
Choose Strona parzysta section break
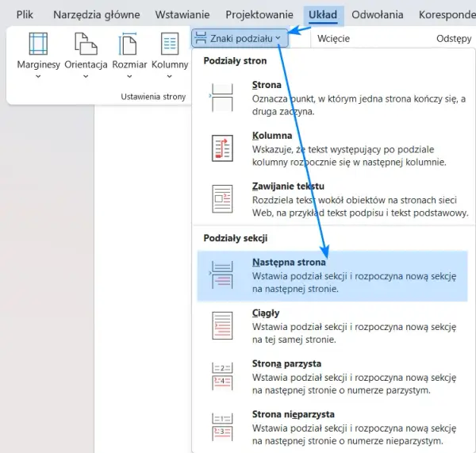(x=332, y=377)
